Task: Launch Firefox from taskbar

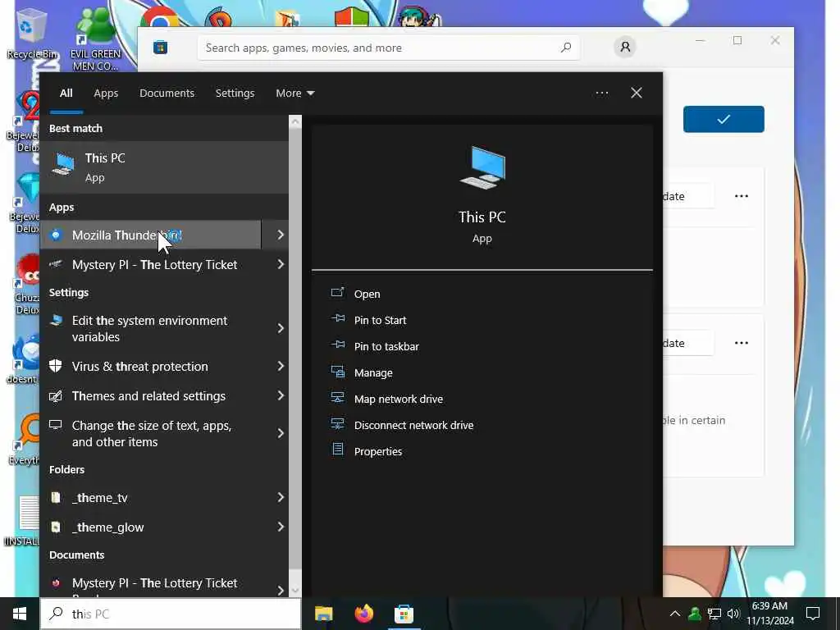Action: [x=363, y=614]
